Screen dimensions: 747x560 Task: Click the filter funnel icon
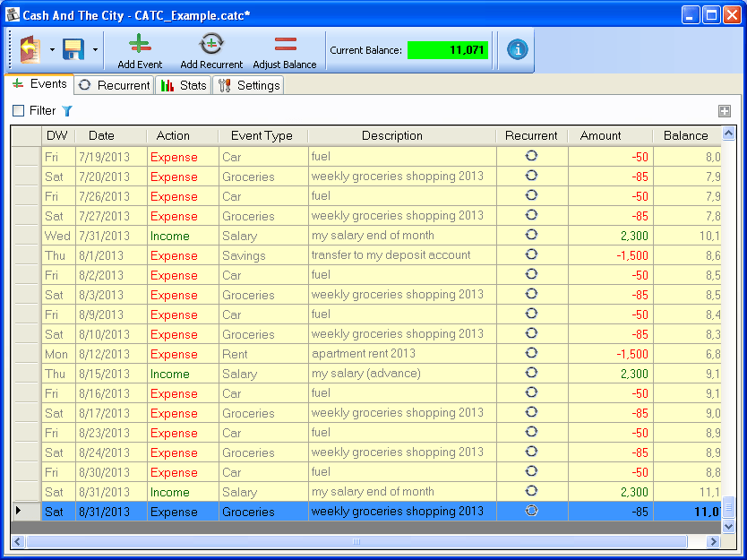tap(66, 111)
